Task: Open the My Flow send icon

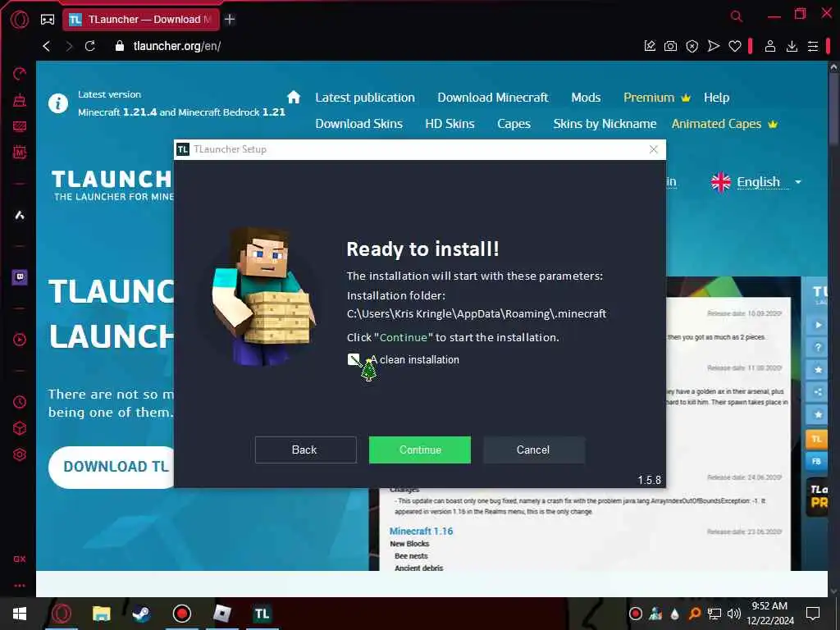Action: [x=714, y=46]
